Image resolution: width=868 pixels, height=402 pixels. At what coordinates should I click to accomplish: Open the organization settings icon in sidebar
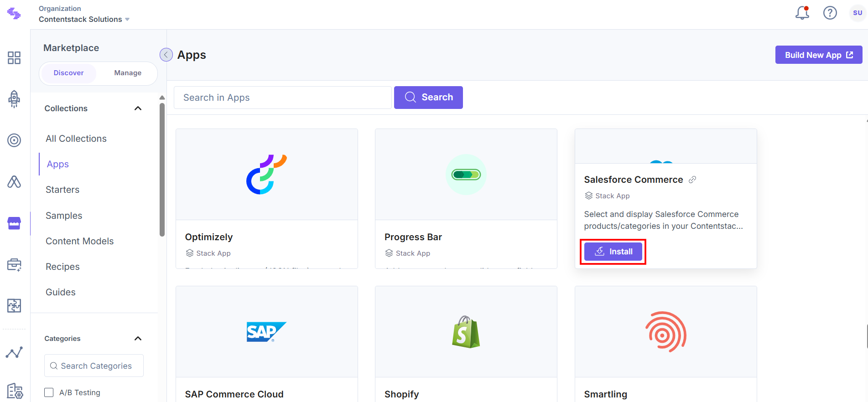point(15,391)
